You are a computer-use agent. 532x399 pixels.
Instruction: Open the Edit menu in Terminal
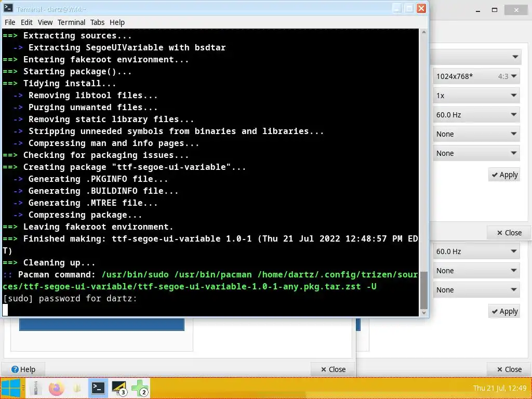(26, 22)
